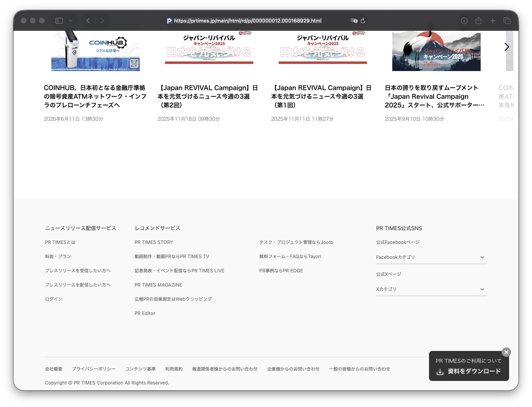Show tab overview icon
The width and height of the screenshot is (532, 407).
[x=507, y=21]
